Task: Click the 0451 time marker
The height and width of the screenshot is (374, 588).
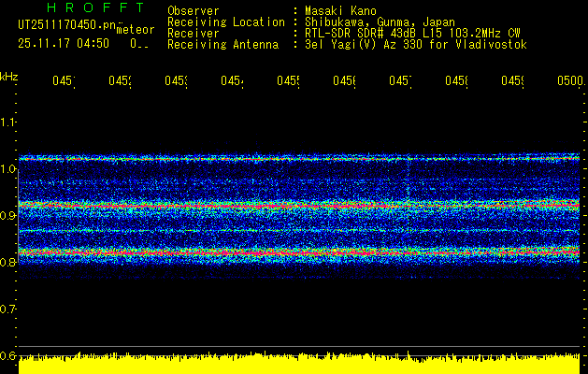Action: (64, 81)
